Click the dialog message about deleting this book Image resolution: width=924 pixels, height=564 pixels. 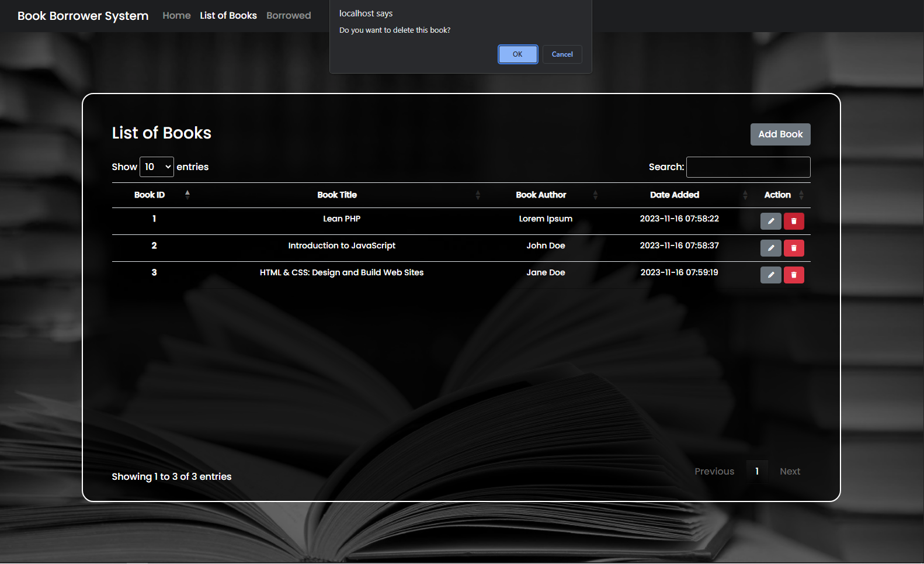[x=395, y=30]
